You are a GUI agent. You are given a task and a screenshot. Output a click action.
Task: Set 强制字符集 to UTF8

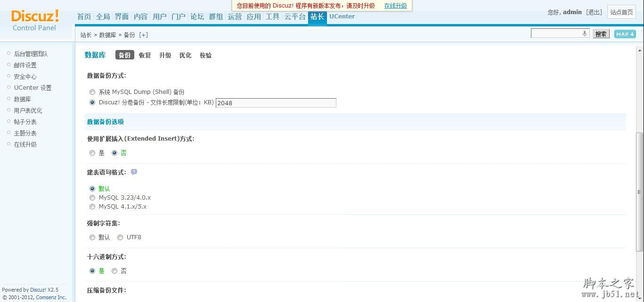pyautogui.click(x=120, y=237)
